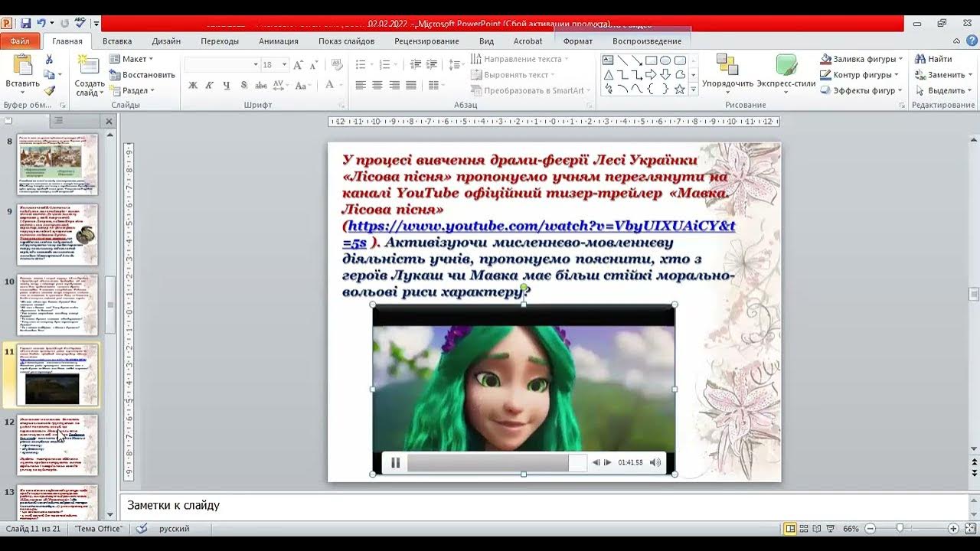Click the Восстановить reset button

142,75
